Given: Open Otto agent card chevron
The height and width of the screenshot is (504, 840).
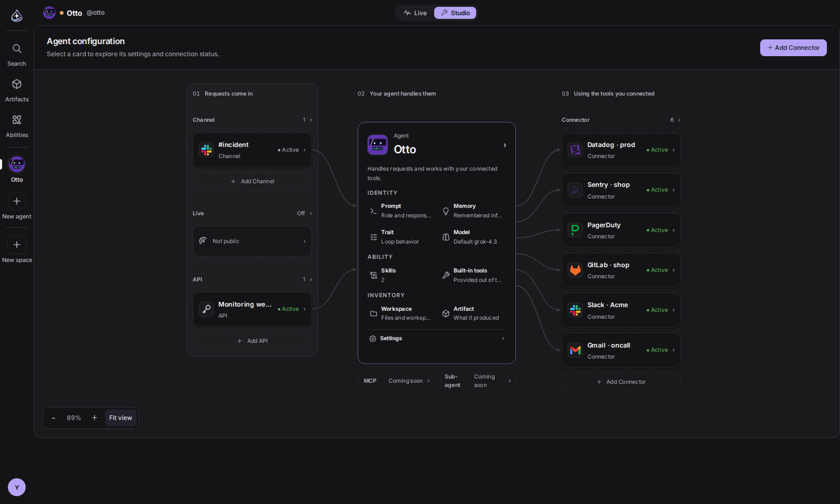Looking at the screenshot, I should click(x=505, y=145).
